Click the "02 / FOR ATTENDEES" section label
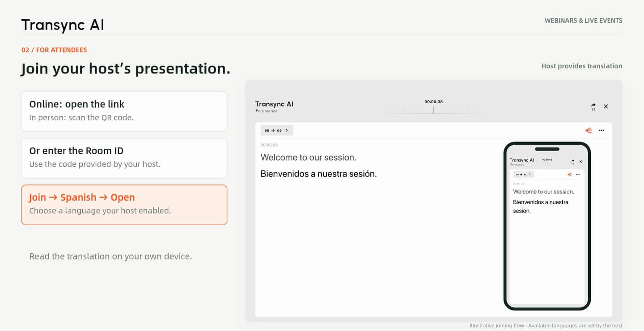Image resolution: width=644 pixels, height=331 pixels. point(54,50)
